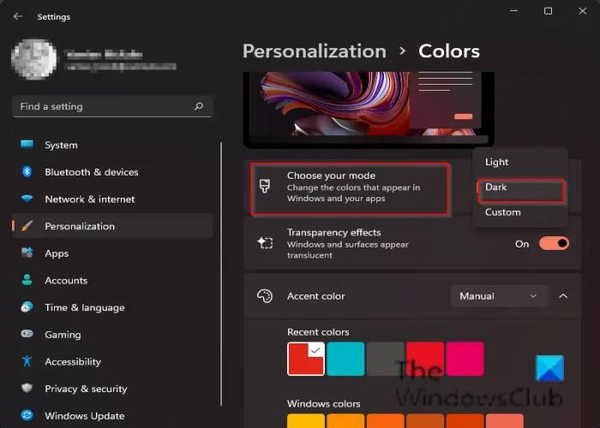The image size is (600, 428).
Task: Click the Colors heading in breadcrumb
Action: 448,51
